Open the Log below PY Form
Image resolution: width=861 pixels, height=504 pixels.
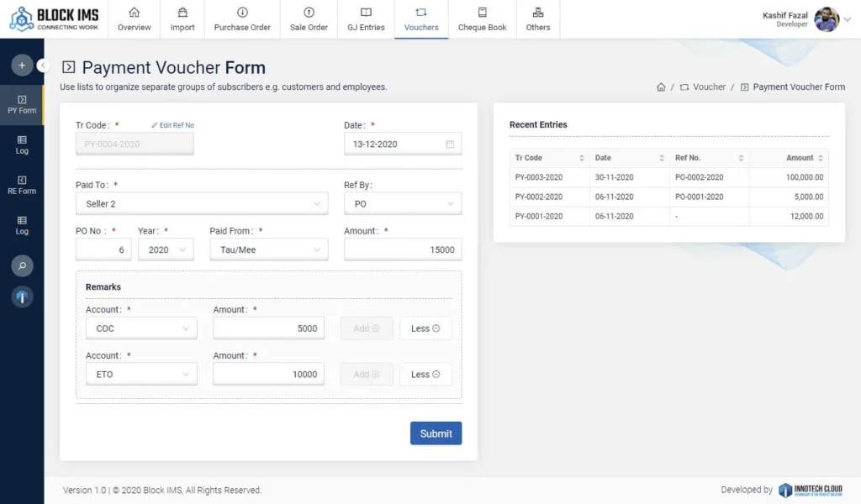[x=22, y=144]
